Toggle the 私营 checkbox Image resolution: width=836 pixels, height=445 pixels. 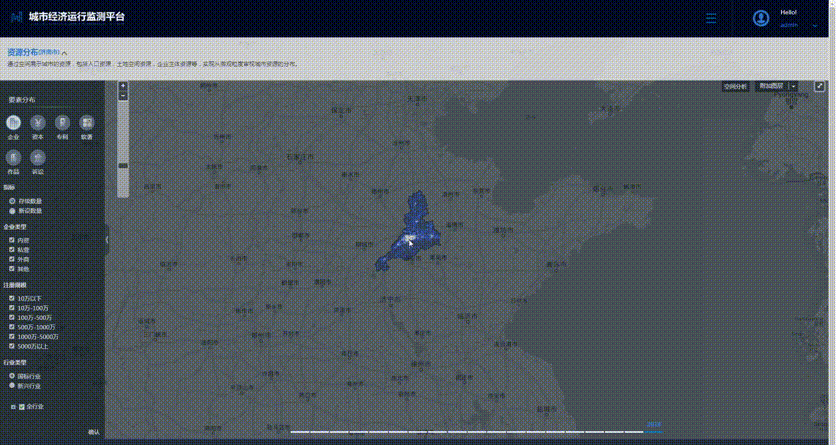12,250
